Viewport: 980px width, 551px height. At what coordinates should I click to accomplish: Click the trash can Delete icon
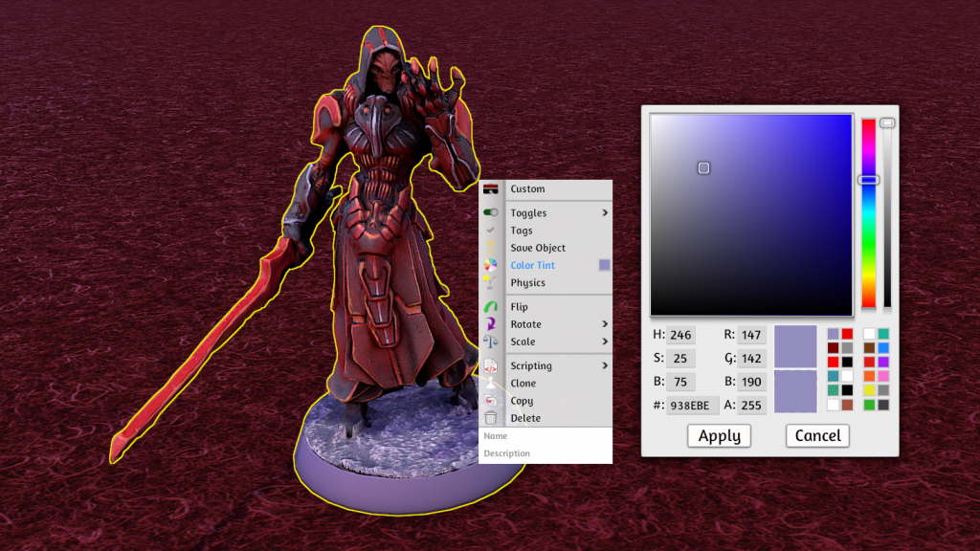click(x=491, y=418)
